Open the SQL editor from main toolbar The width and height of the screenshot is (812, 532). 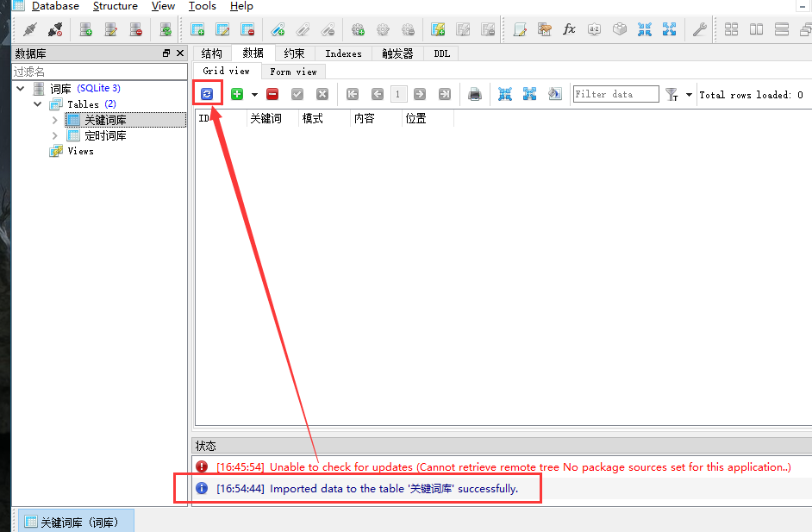pyautogui.click(x=520, y=29)
